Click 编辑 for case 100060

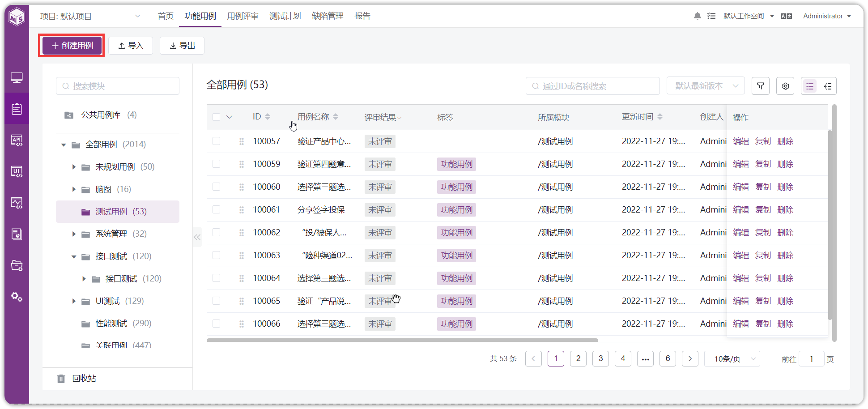pyautogui.click(x=741, y=187)
